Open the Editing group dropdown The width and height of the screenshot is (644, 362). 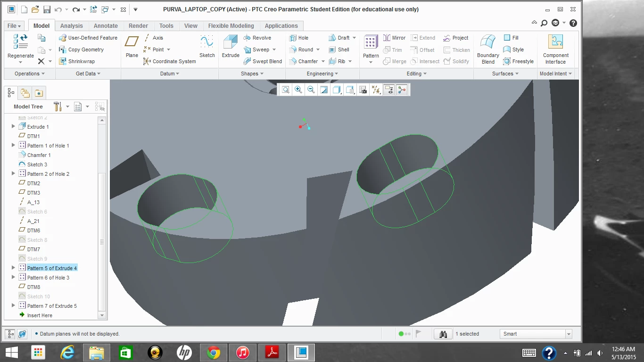coord(417,74)
